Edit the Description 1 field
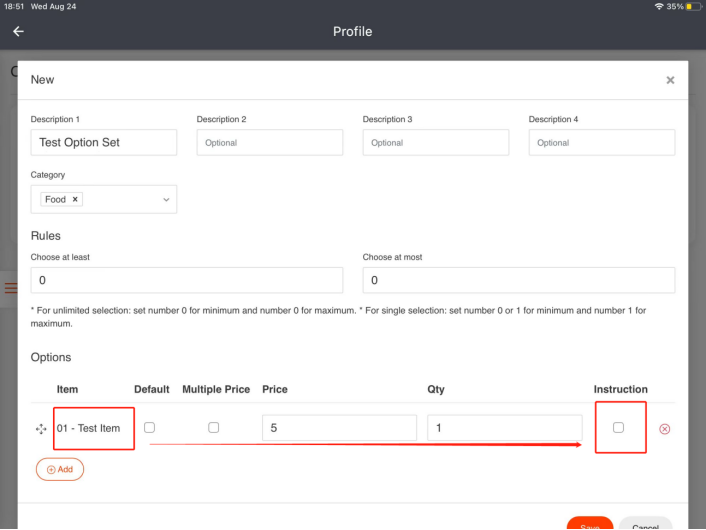The height and width of the screenshot is (530, 706). click(x=104, y=143)
